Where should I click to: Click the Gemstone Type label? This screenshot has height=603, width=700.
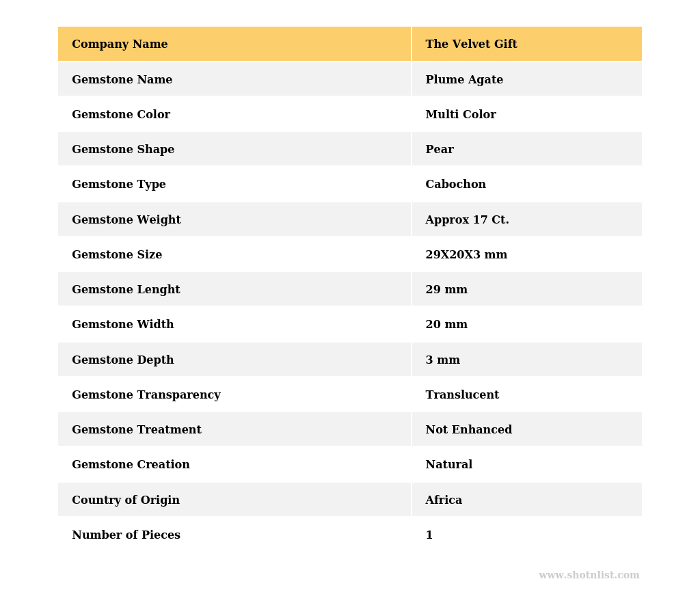coord(119,185)
